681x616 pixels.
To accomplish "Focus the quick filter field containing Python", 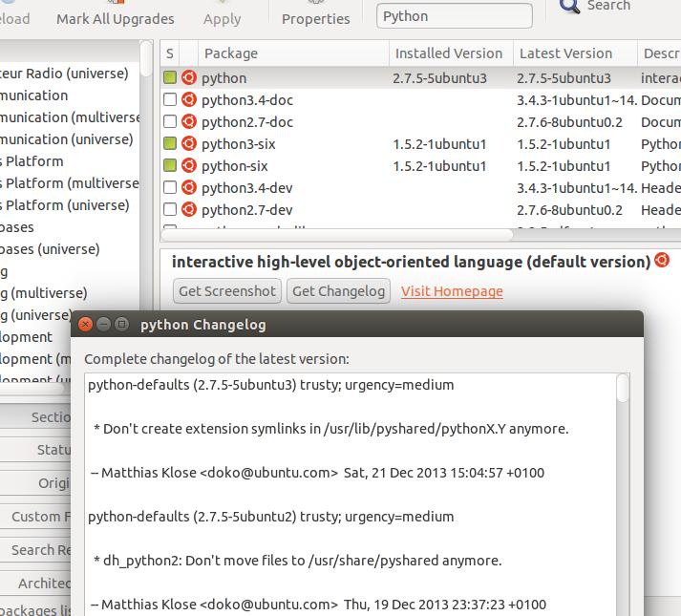I will click(455, 16).
